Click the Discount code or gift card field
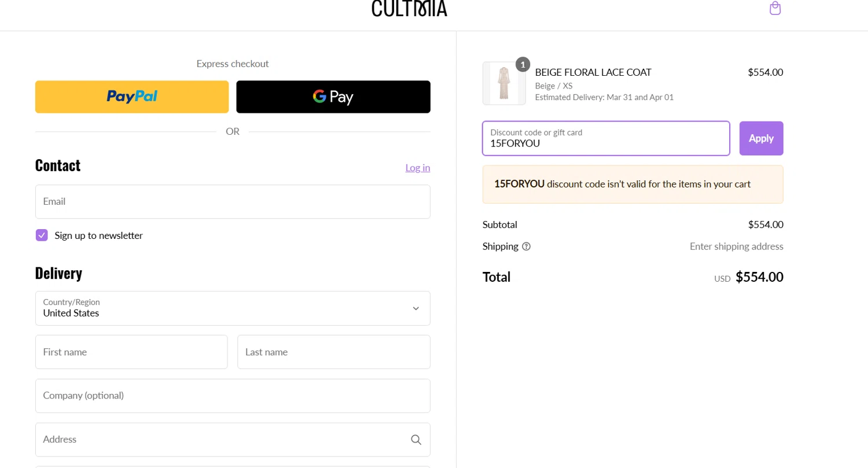 pos(606,138)
